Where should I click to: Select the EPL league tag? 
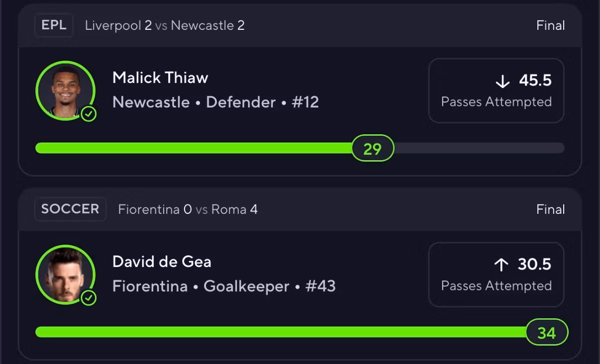54,25
